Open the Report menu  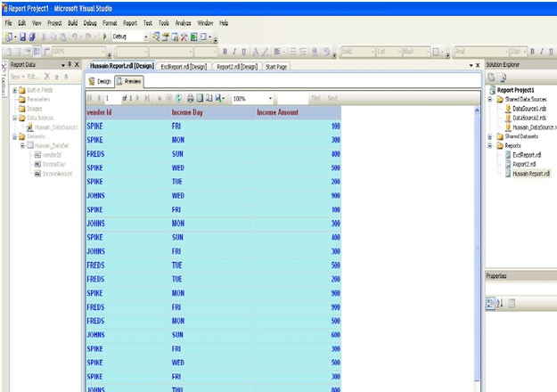(130, 23)
